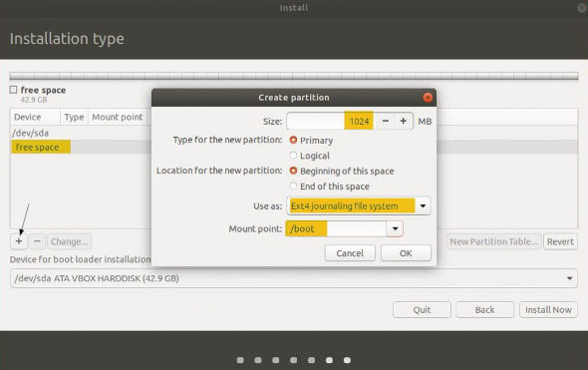This screenshot has width=588, height=370.
Task: Click the Quit button
Action: pos(422,309)
